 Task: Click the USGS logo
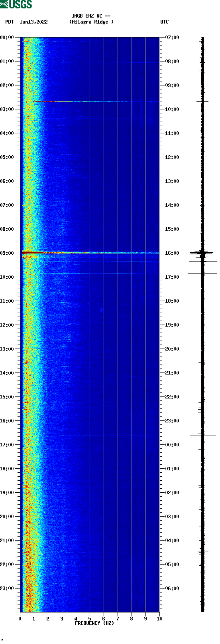coord(16,4)
